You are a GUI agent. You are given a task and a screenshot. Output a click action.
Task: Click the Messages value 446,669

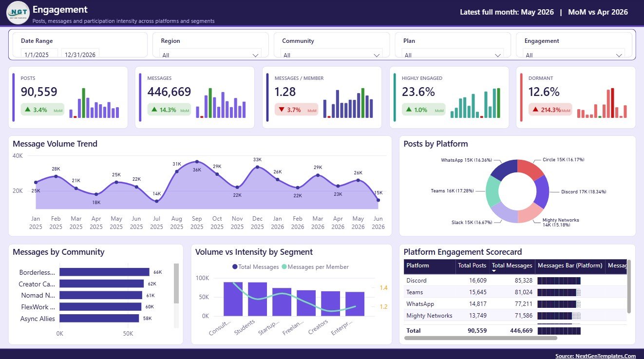pos(169,92)
